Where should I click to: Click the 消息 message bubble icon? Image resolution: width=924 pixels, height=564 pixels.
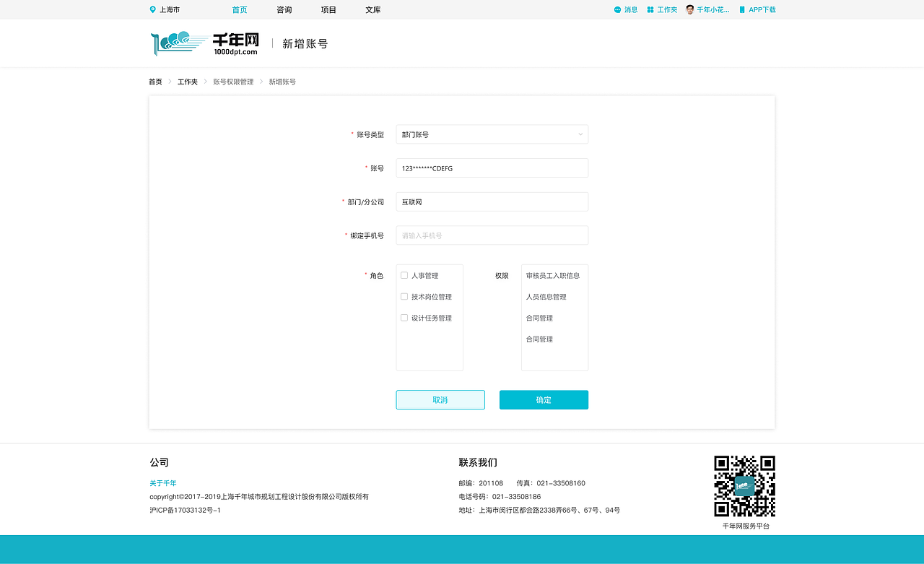(617, 10)
